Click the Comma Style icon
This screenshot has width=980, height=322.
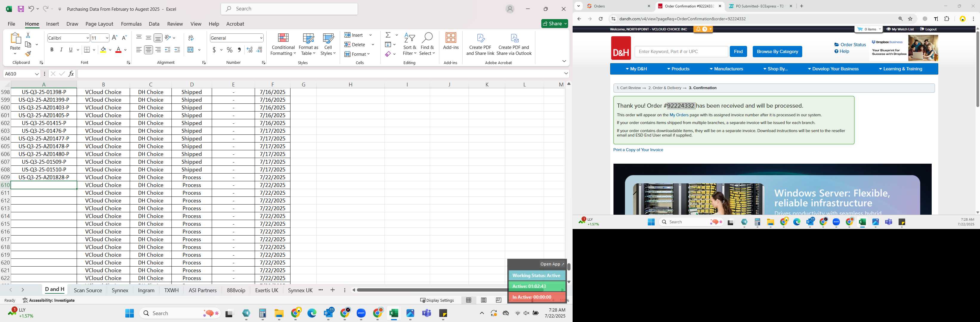click(x=239, y=50)
